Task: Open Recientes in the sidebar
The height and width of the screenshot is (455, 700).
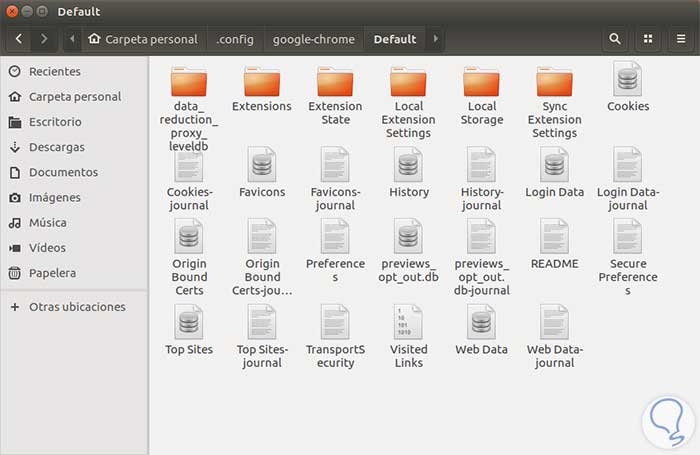Action: 74,71
